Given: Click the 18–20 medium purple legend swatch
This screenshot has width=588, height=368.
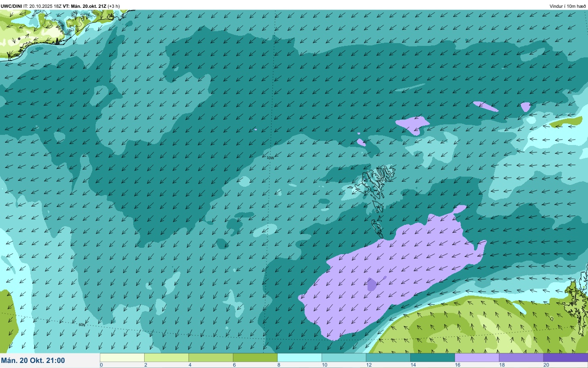Looking at the screenshot, I should tap(521, 357).
